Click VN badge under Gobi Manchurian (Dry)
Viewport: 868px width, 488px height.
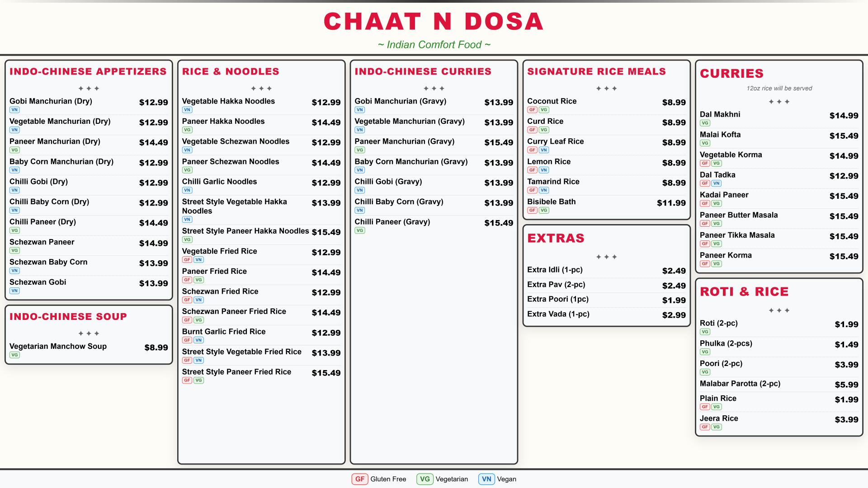(14, 110)
